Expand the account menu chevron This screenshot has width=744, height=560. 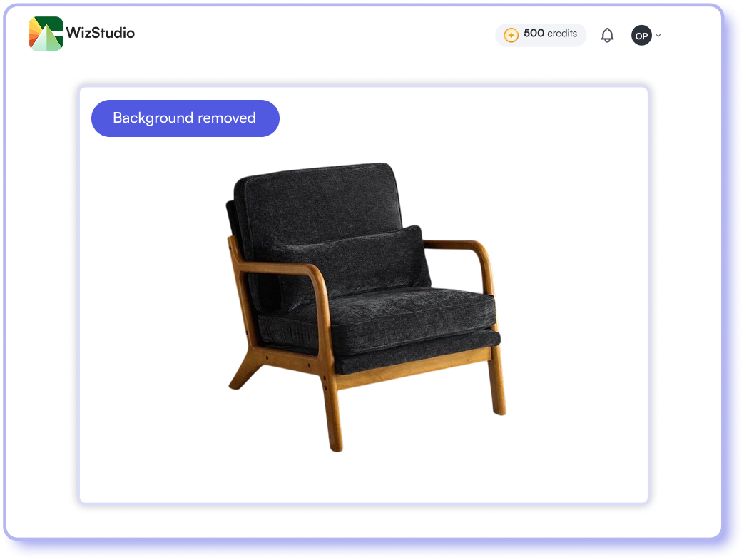coord(658,35)
